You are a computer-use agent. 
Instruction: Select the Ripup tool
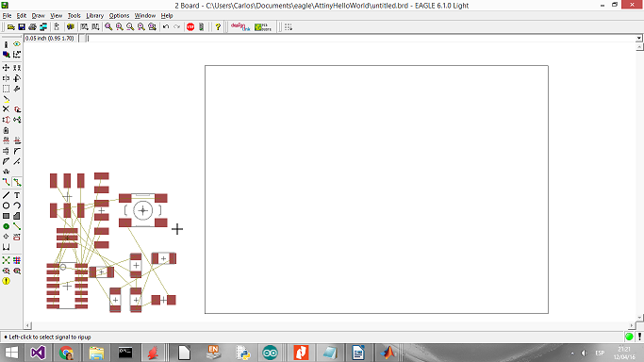17,182
